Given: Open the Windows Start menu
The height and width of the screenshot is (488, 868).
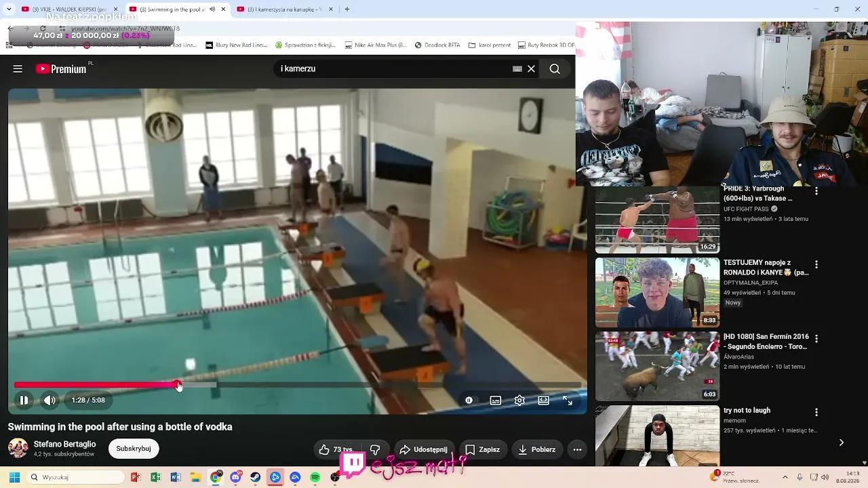Looking at the screenshot, I should coord(14,477).
